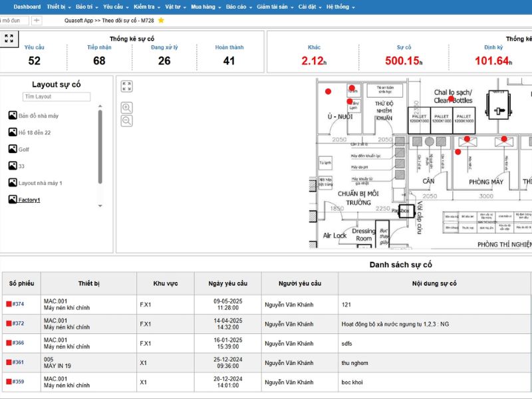Viewport: 532px width, 399px height.
Task: Open incident ticket #366
Action: 19,341
